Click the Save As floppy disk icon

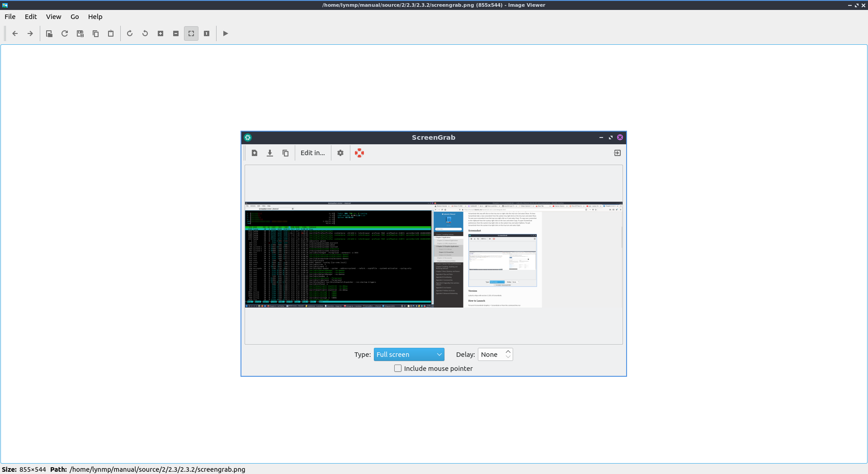click(x=80, y=33)
